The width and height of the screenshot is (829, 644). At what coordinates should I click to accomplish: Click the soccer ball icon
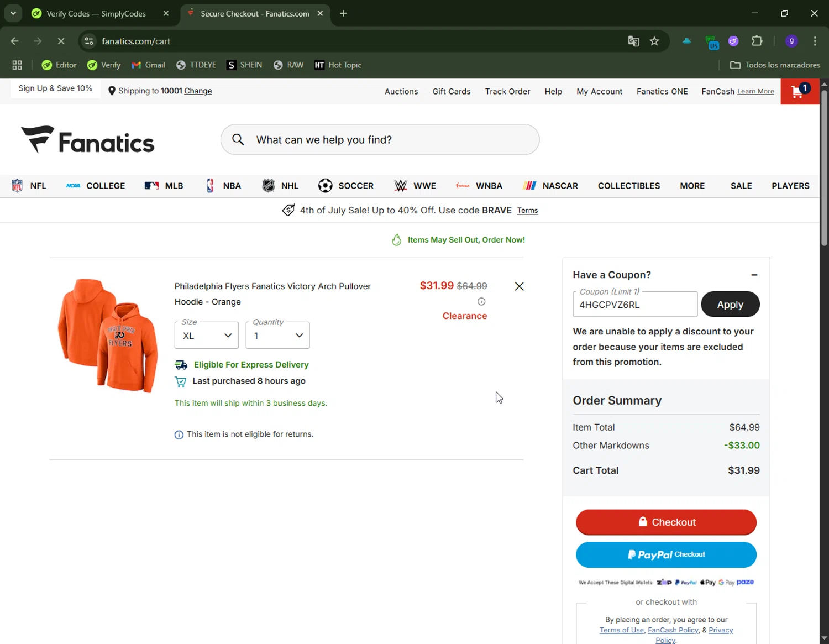[326, 186]
